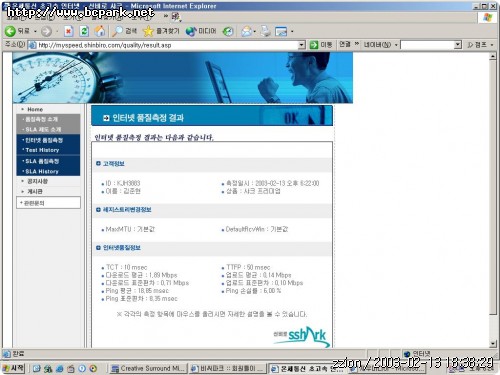Screen dimensions: 500x375
Task: Click the page scrollbar up arrow
Action: tap(493, 56)
